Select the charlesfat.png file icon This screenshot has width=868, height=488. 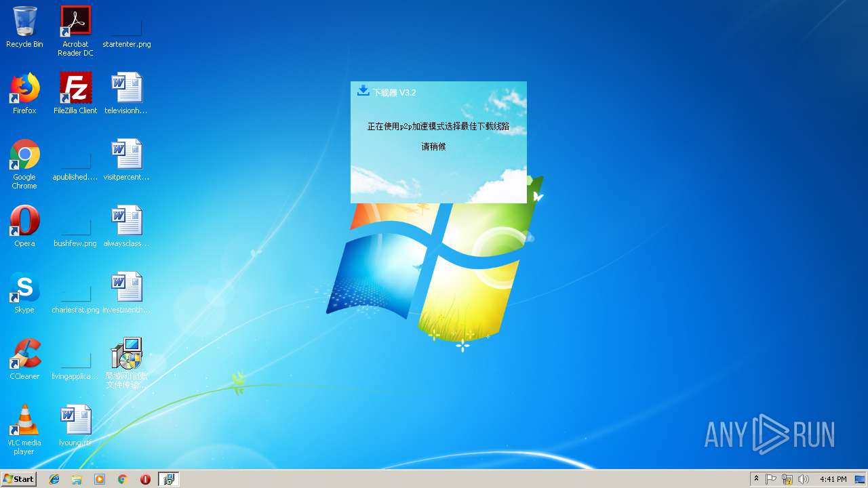tap(75, 293)
